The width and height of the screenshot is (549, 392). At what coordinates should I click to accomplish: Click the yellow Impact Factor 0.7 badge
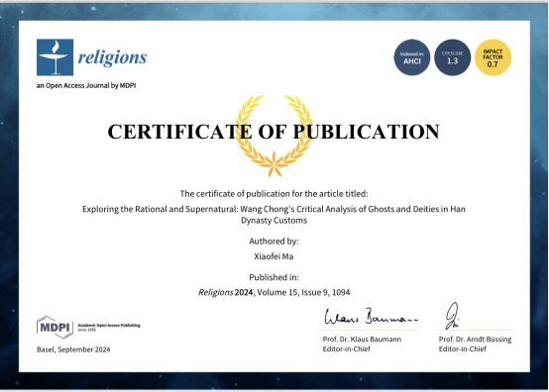pos(493,57)
